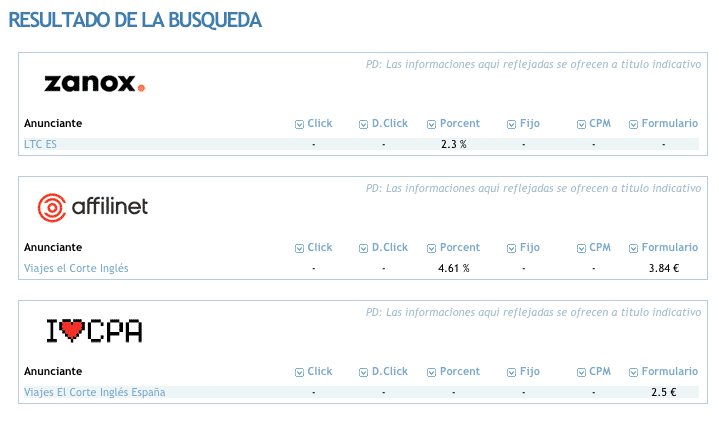Open Viajes El Corte Inglés España link

click(94, 392)
